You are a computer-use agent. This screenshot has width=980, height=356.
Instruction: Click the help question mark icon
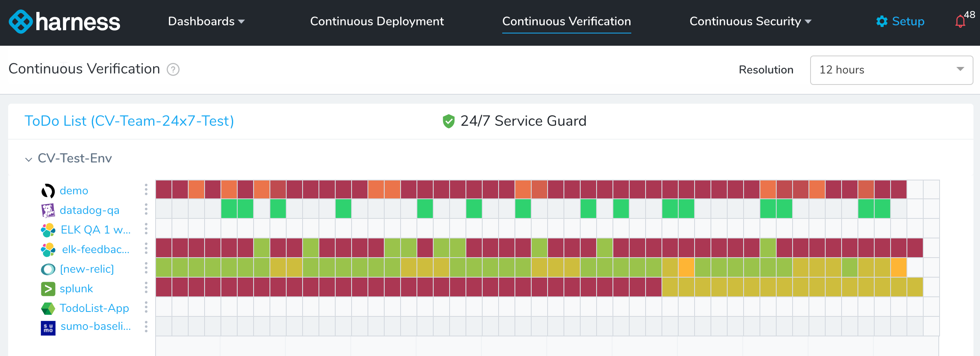[173, 69]
